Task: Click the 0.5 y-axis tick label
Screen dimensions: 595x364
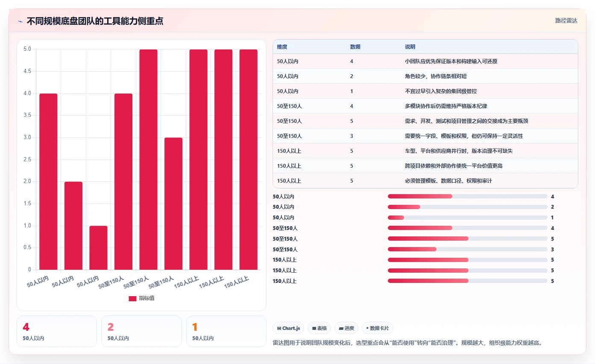Action: coord(26,248)
